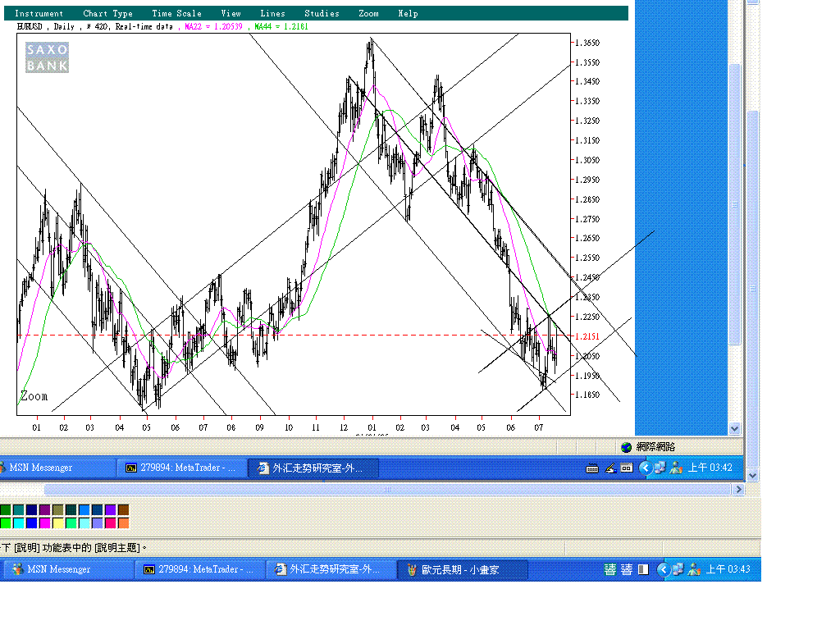Click IME pad box icon in the 03:42 taskbar
Image resolution: width=840 pixels, height=630 pixels.
(626, 468)
